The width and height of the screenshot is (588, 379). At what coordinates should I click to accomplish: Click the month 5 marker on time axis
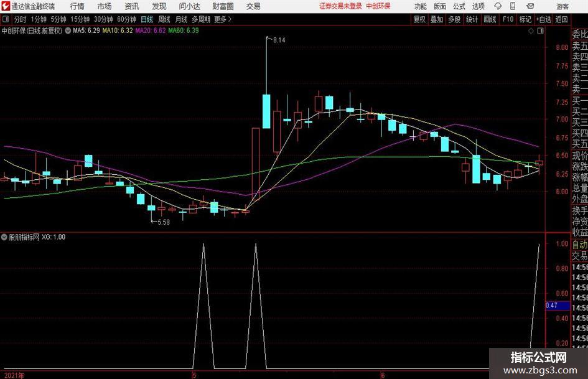(194, 375)
